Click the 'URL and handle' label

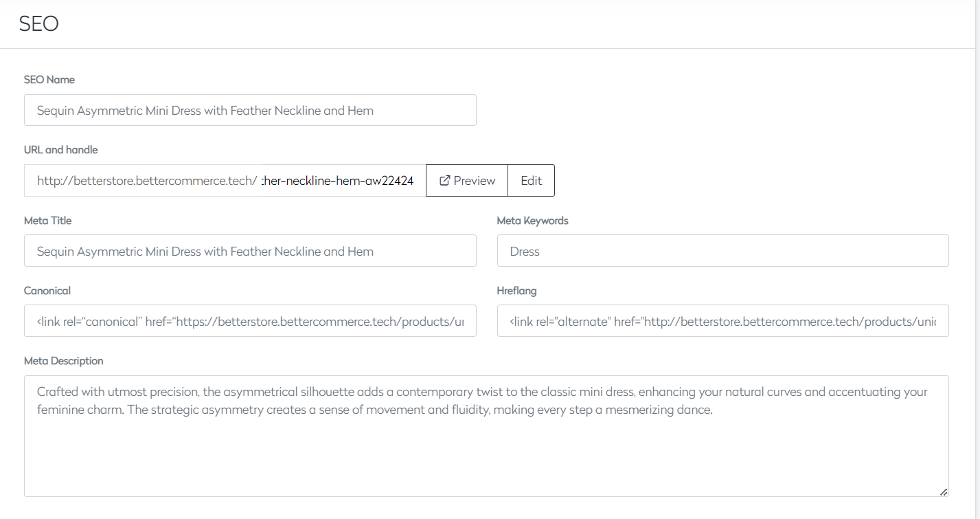pyautogui.click(x=61, y=150)
